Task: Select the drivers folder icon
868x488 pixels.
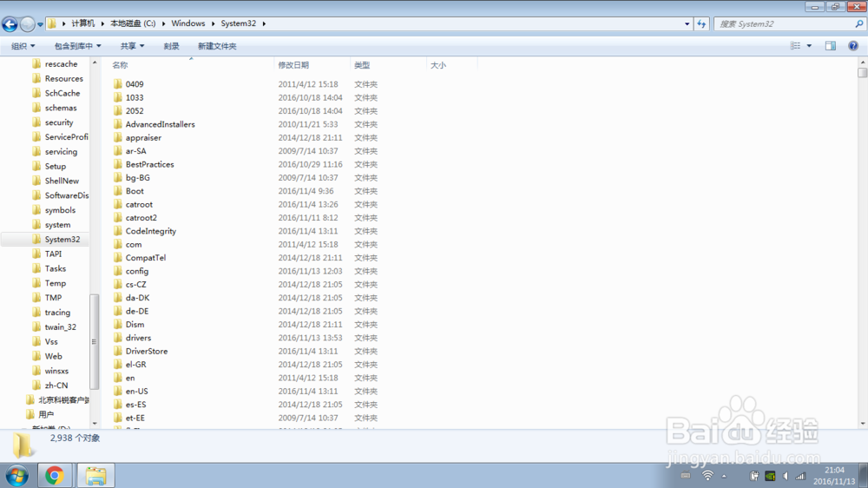Action: (x=118, y=338)
